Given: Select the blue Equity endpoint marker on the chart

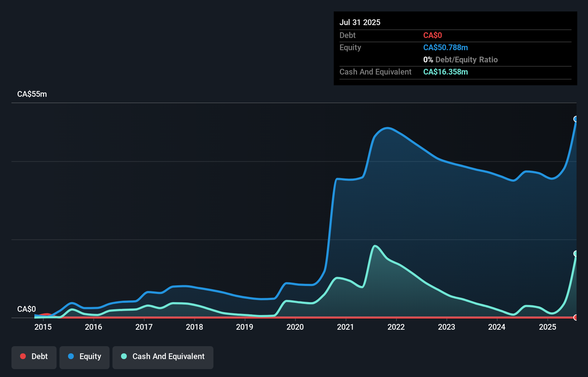Looking at the screenshot, I should click(575, 119).
